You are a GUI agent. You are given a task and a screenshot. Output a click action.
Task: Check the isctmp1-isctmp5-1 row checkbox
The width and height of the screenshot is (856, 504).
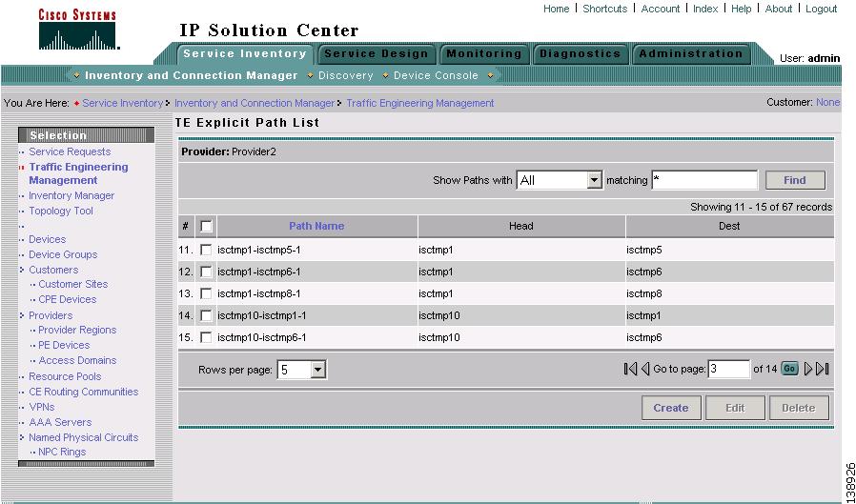click(x=206, y=250)
